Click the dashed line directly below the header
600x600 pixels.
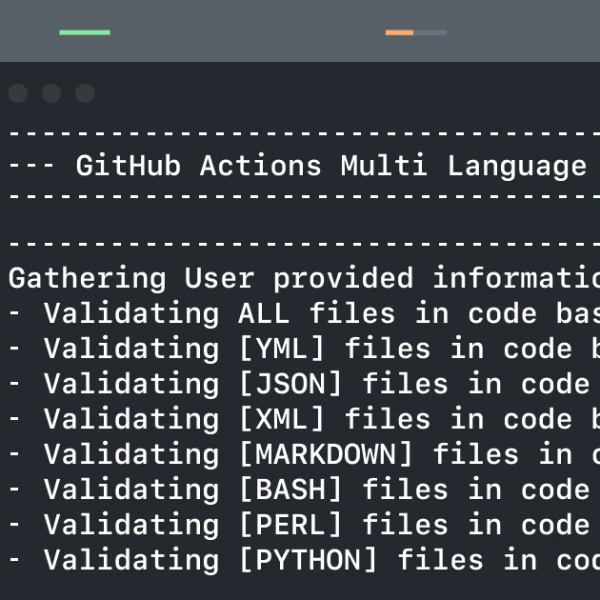click(x=300, y=196)
